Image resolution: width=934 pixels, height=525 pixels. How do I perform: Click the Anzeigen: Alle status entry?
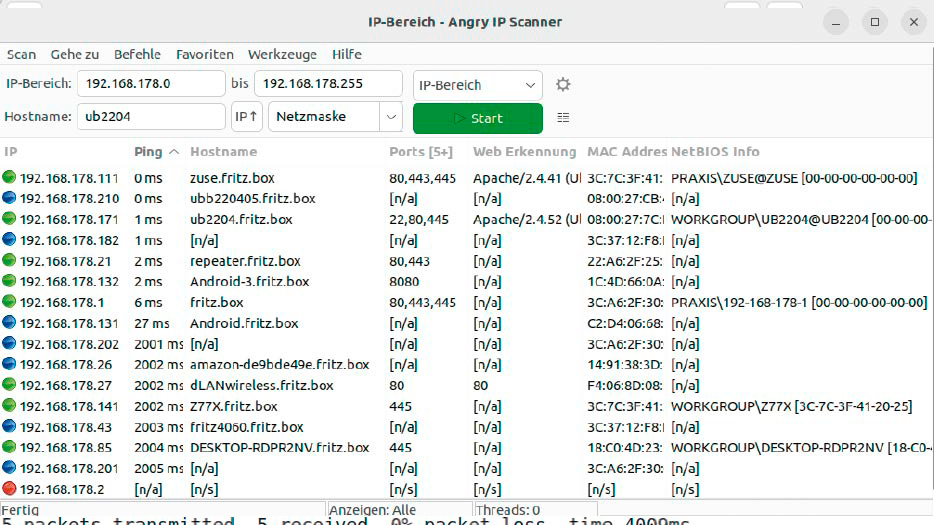click(x=372, y=510)
